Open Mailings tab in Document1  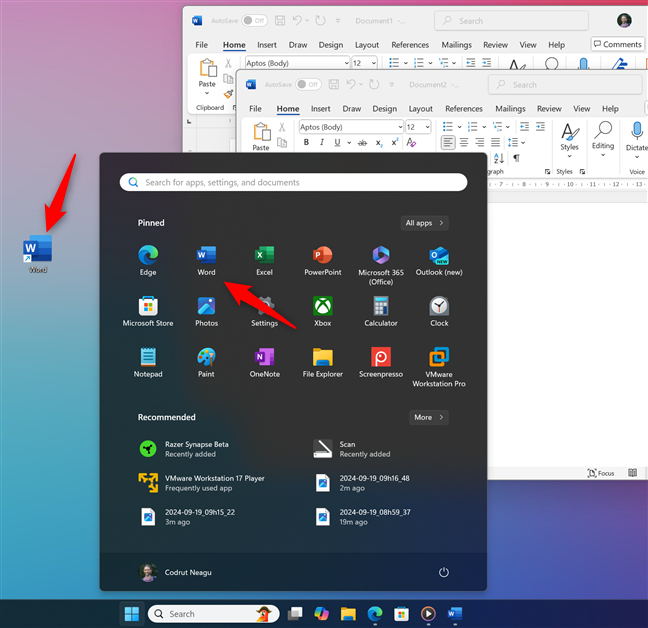click(x=456, y=45)
